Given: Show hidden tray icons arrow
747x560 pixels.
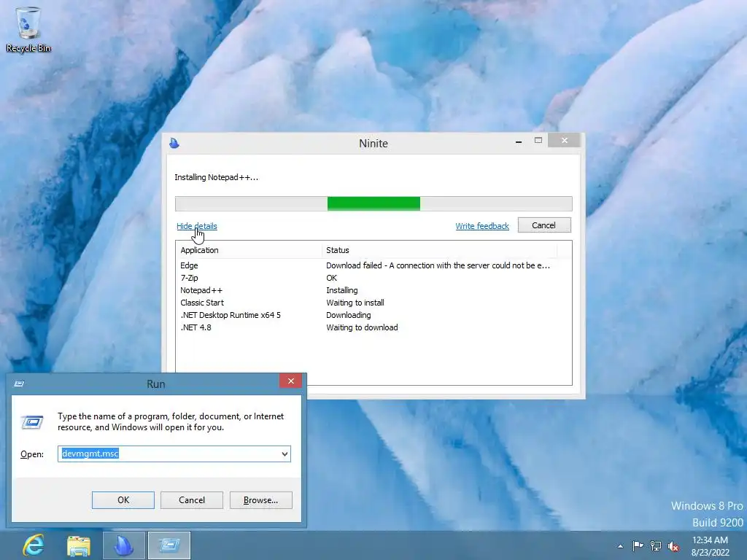Looking at the screenshot, I should pos(620,546).
